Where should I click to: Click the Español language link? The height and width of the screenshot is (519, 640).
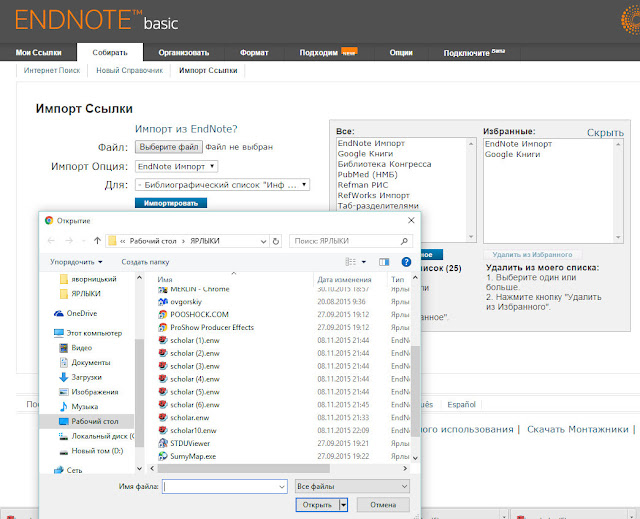tap(461, 404)
